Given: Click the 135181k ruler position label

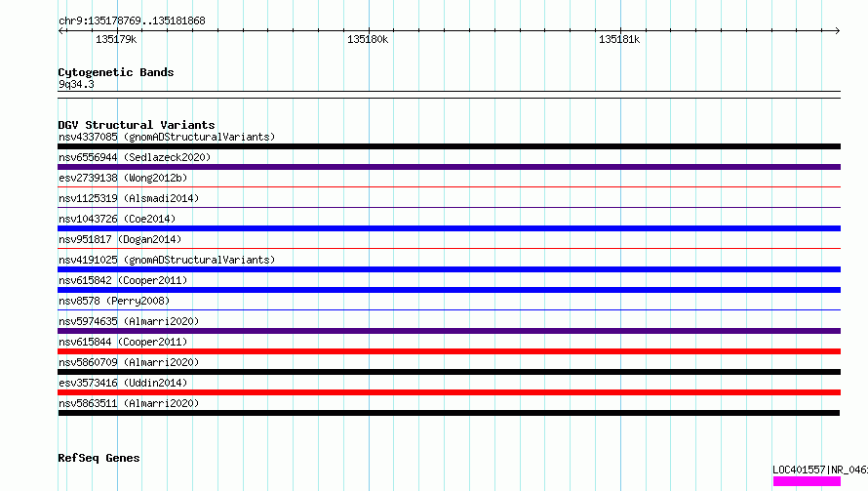Looking at the screenshot, I should tap(619, 39).
